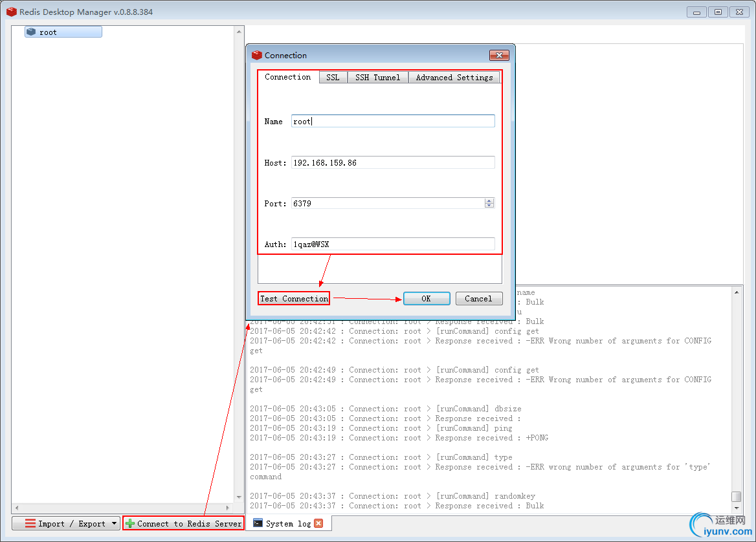Click log line '[runCommand] dbsize'
This screenshot has width=756, height=542.
[x=386, y=409]
